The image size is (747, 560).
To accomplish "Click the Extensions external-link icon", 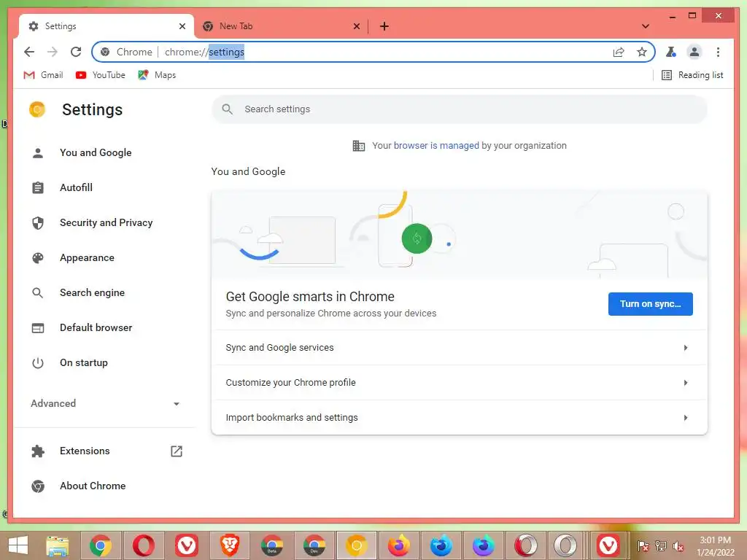I will (177, 451).
